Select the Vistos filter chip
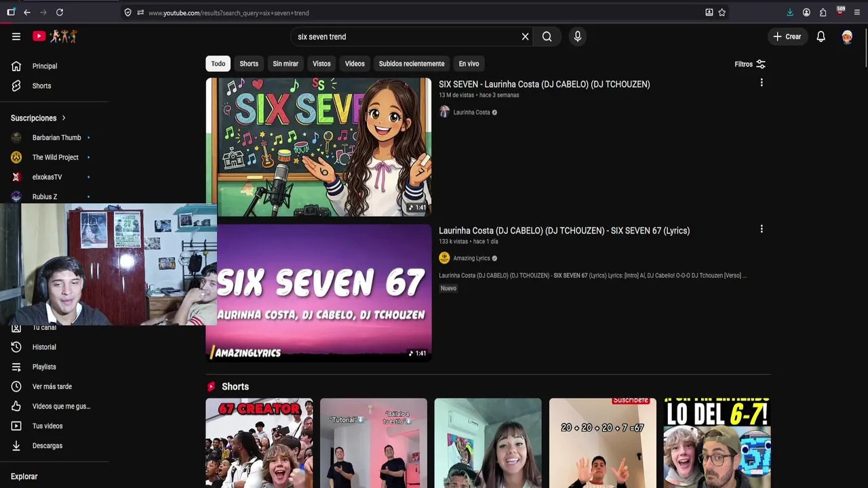Image resolution: width=868 pixels, height=488 pixels. coord(321,64)
